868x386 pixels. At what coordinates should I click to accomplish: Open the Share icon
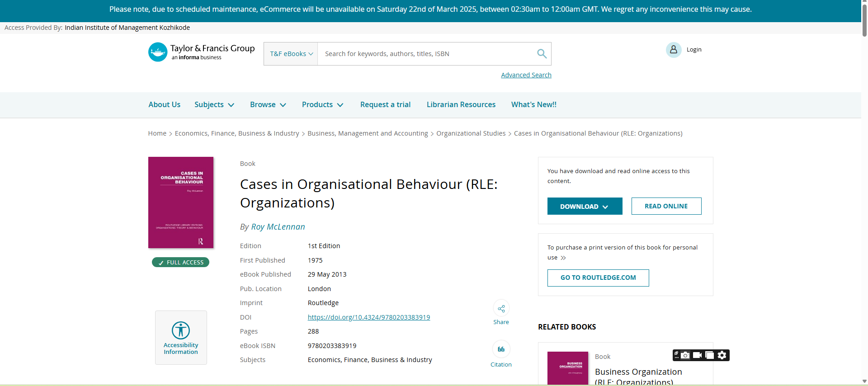501,309
